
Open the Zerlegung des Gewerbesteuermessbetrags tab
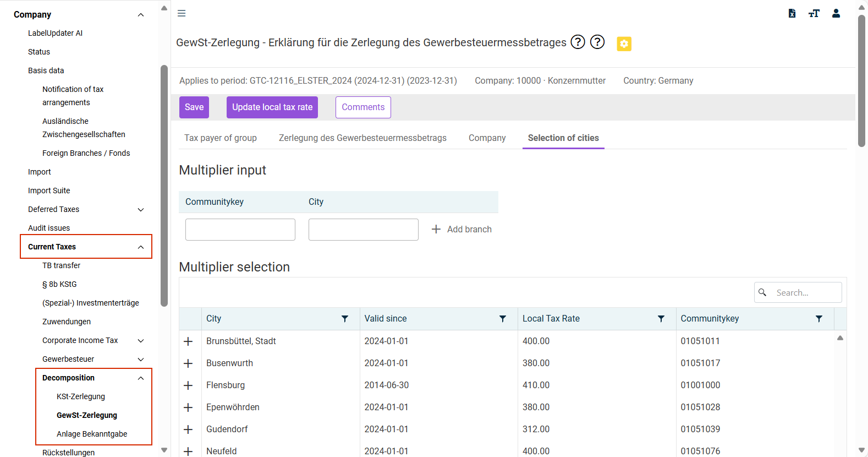click(362, 138)
